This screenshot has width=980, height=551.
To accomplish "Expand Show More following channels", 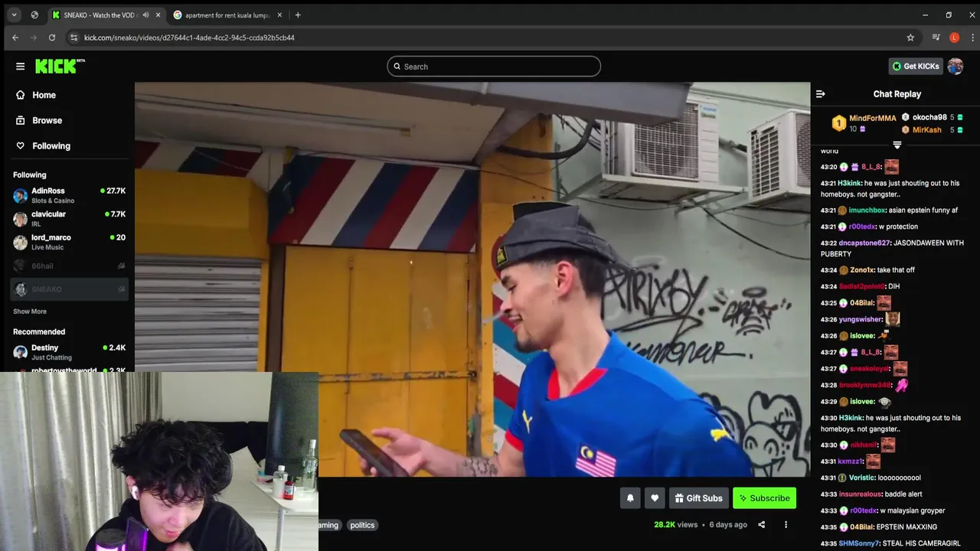I will coord(30,311).
